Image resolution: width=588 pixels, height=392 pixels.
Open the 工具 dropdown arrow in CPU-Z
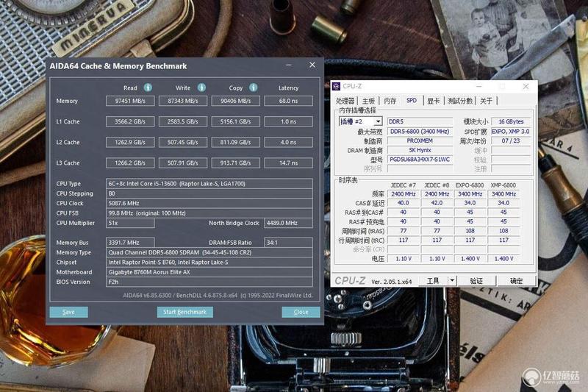(452, 281)
